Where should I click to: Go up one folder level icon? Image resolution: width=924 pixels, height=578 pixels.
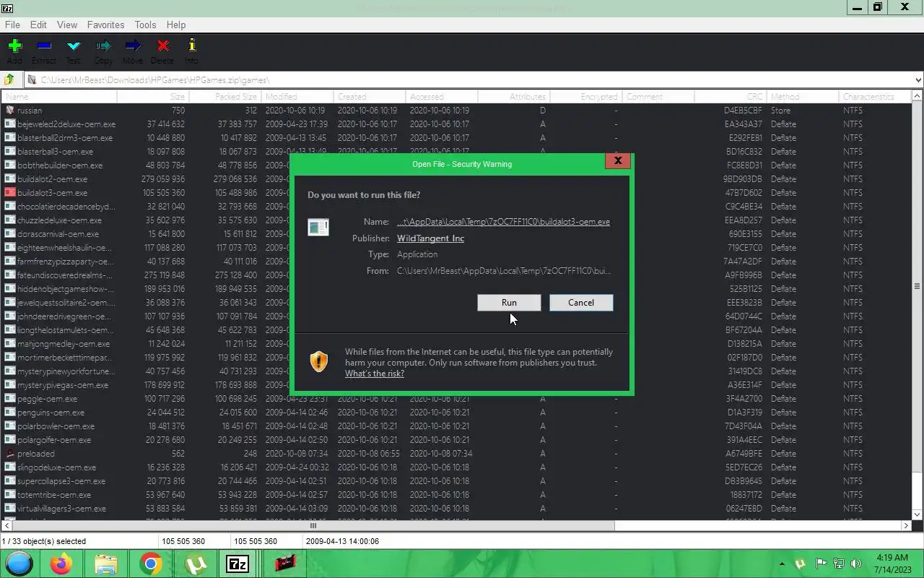click(10, 80)
